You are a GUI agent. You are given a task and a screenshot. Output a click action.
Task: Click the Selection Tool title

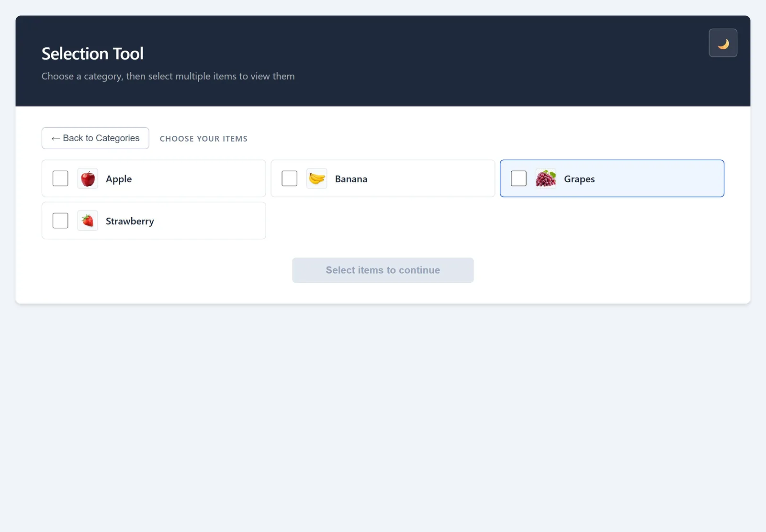92,54
